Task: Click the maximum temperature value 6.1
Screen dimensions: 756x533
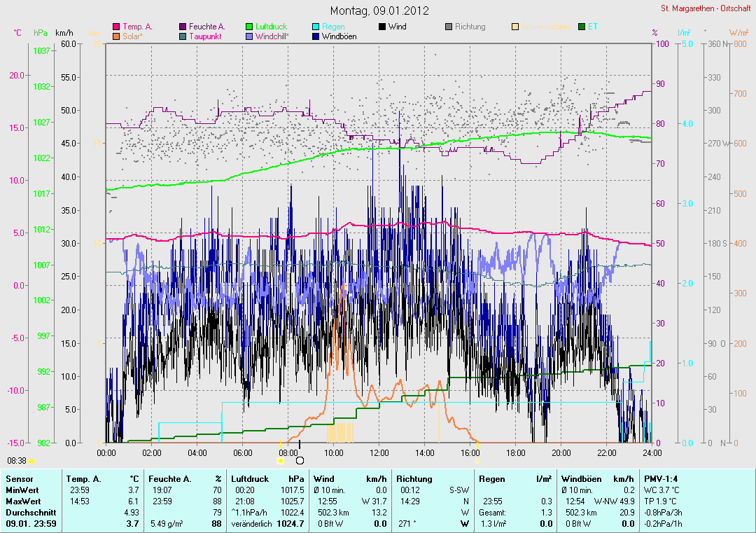Action: click(x=133, y=501)
